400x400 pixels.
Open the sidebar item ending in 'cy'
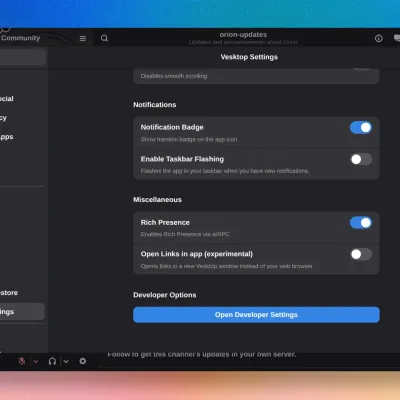pos(3,118)
